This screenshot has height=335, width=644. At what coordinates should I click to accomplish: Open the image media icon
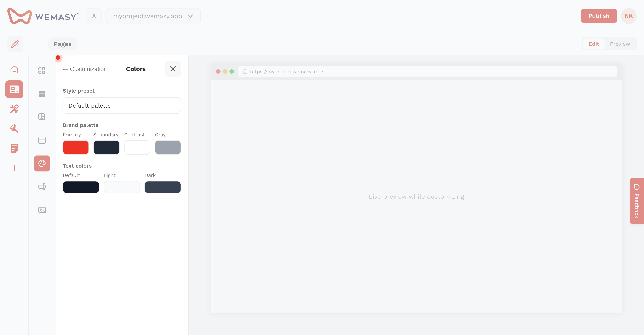click(x=42, y=210)
